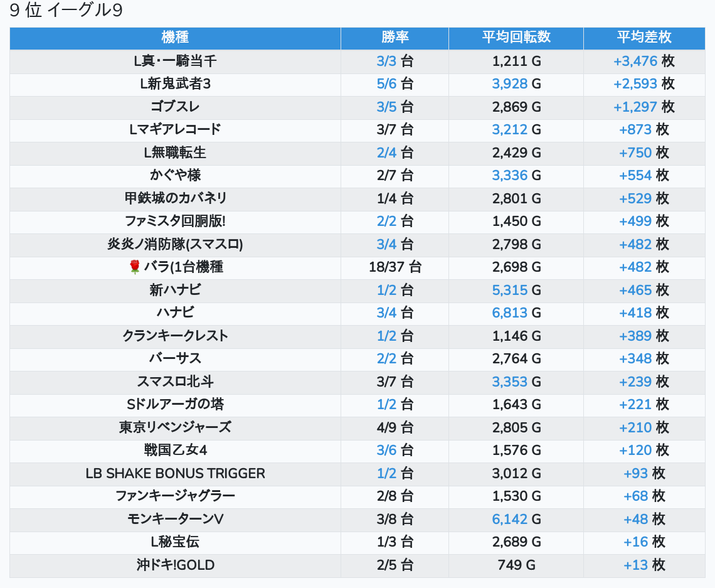Select the L真・一騎当千 row name
Viewport: 715px width, 588px height.
[175, 61]
